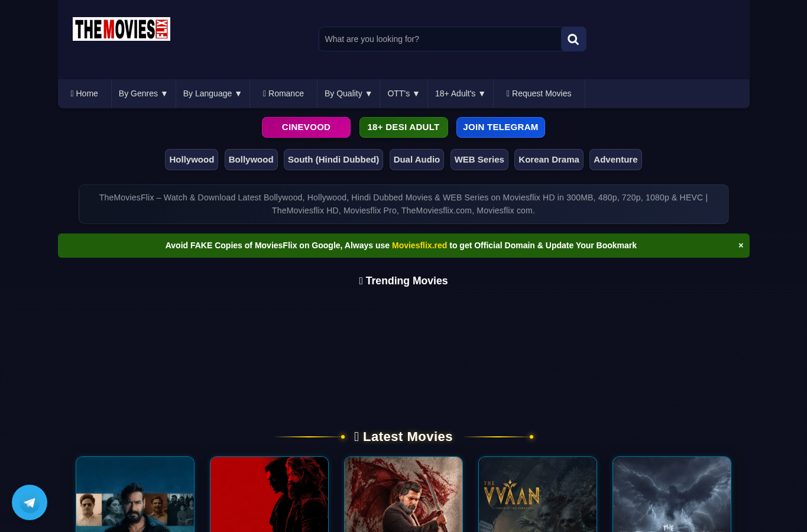807x532 pixels.
Task: Select the WEB Series category tag
Action: pos(479,160)
